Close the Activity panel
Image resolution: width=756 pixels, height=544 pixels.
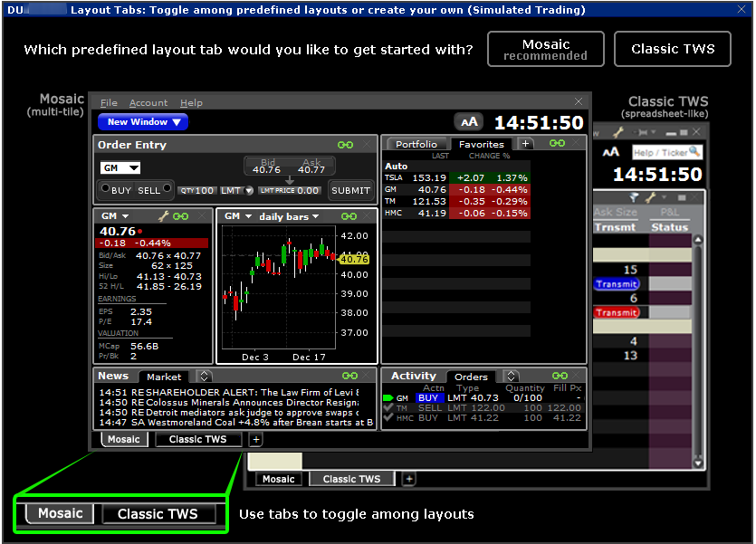click(x=579, y=376)
